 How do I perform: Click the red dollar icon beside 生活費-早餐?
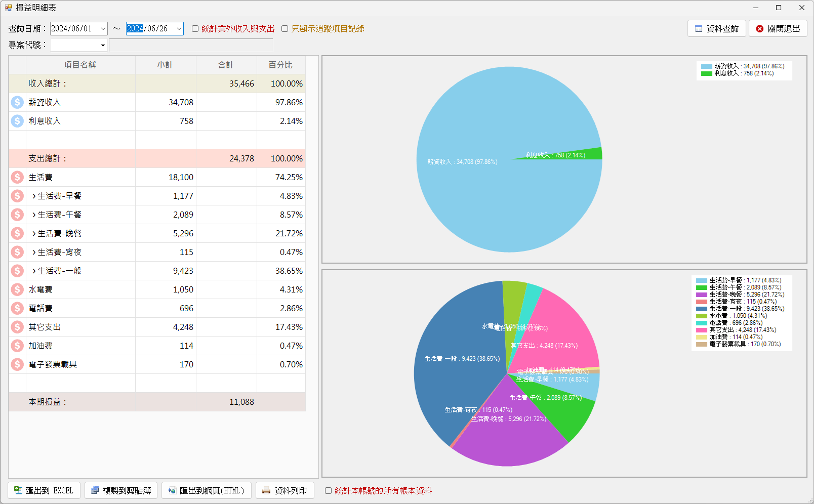click(17, 196)
